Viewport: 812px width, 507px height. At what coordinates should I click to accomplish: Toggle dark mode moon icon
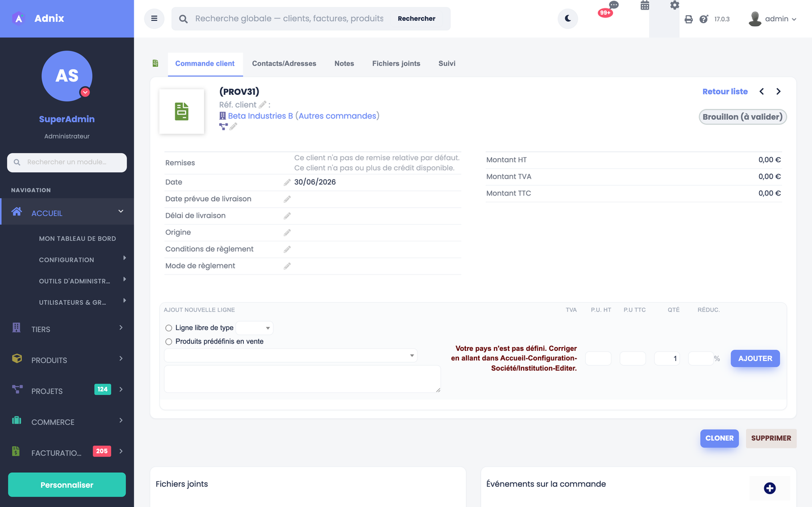click(568, 19)
